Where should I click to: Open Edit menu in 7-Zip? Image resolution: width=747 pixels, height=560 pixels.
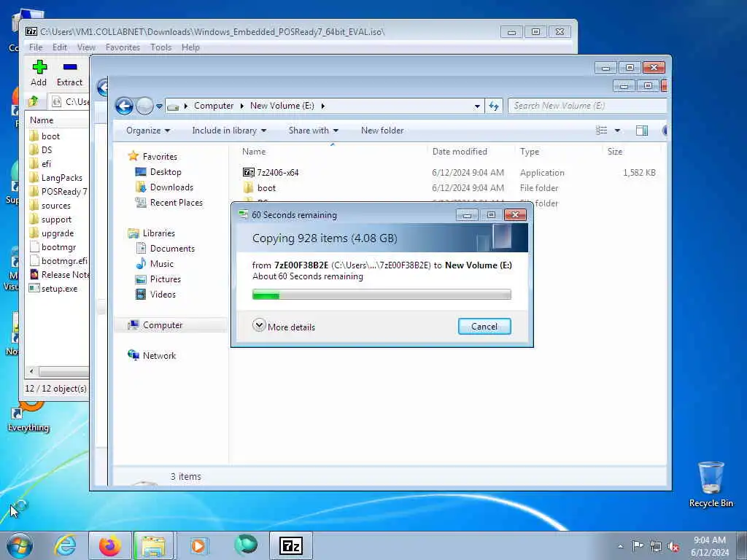60,47
